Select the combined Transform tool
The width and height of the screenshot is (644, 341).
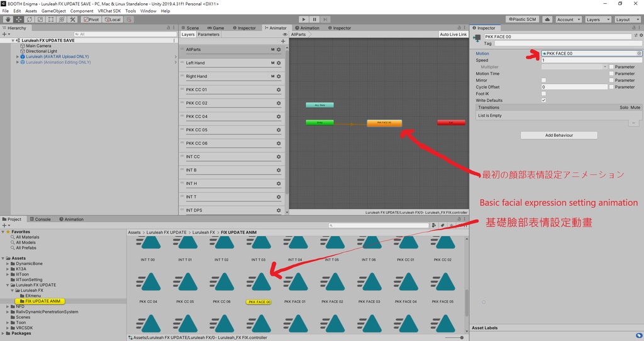tap(62, 19)
